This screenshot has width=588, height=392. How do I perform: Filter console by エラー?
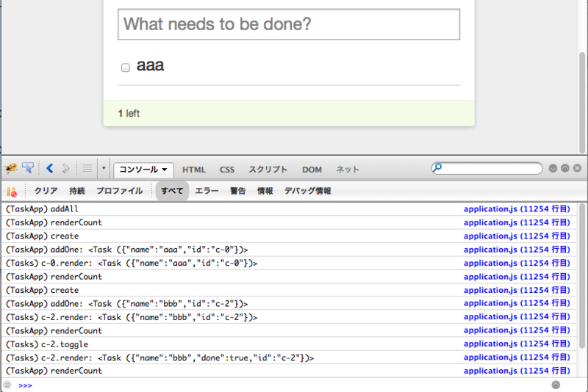point(207,191)
